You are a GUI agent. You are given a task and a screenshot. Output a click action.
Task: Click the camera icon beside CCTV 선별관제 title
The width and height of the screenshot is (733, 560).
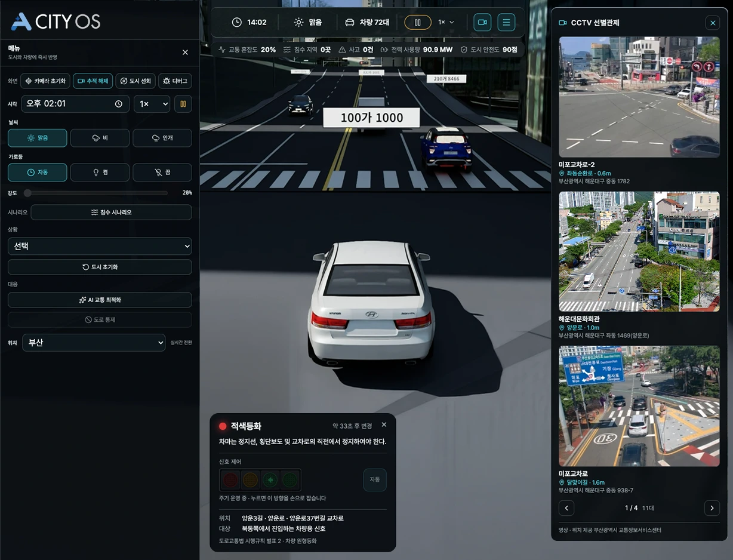[x=562, y=23]
